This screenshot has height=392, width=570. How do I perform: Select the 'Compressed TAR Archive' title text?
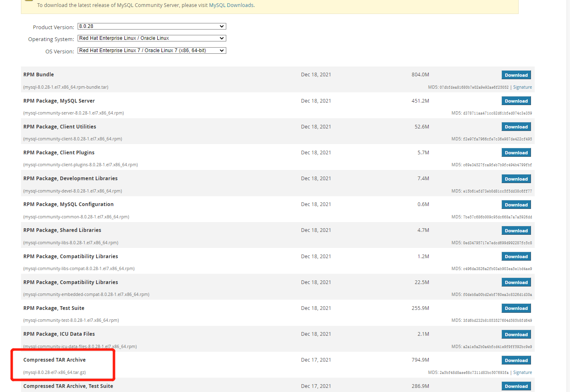point(55,360)
